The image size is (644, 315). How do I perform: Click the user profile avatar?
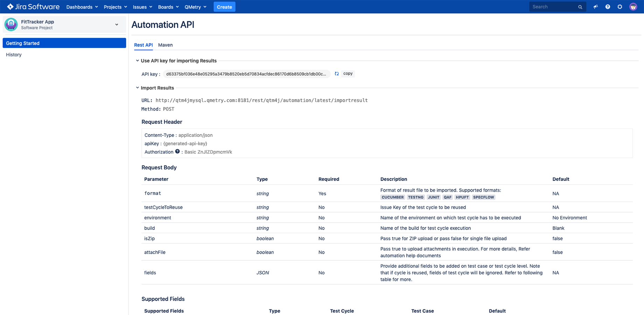[633, 7]
